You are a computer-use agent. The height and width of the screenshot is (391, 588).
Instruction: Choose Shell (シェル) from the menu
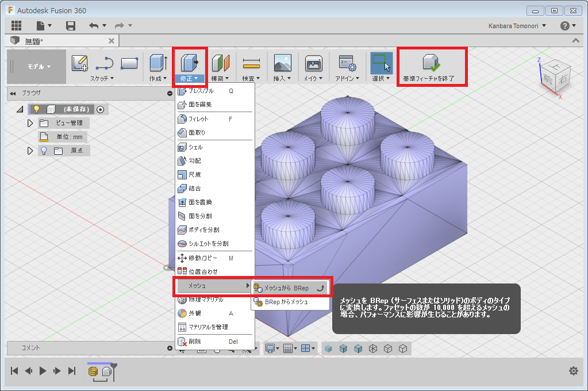point(215,147)
